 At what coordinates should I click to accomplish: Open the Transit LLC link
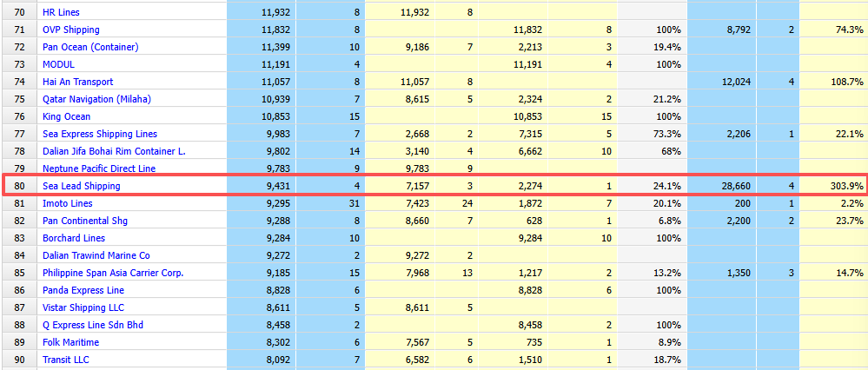(x=65, y=360)
